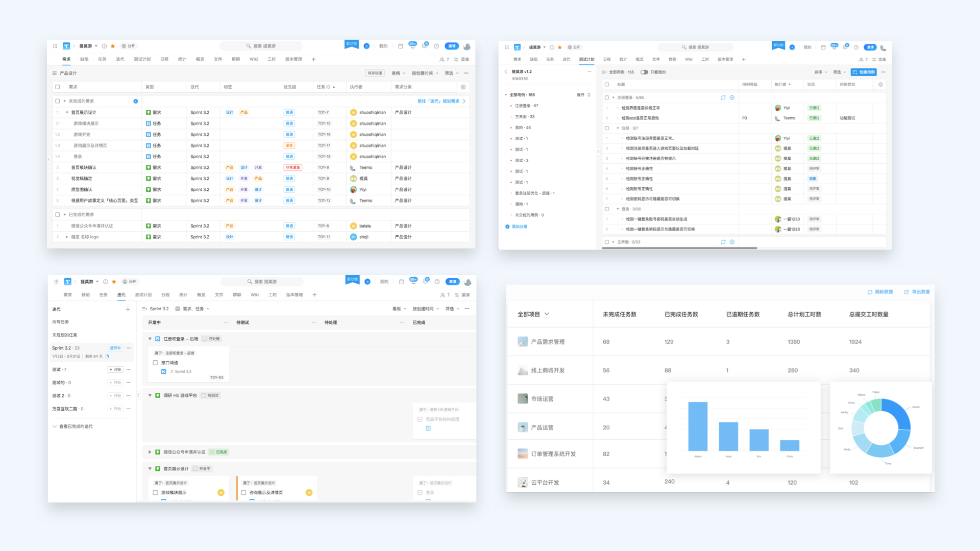Switch to 缺陷 tab in requirements window
The width and height of the screenshot is (980, 551).
[84, 59]
